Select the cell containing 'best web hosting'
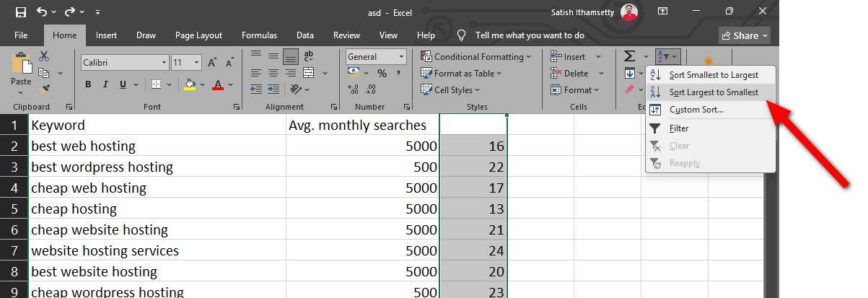 [x=157, y=146]
